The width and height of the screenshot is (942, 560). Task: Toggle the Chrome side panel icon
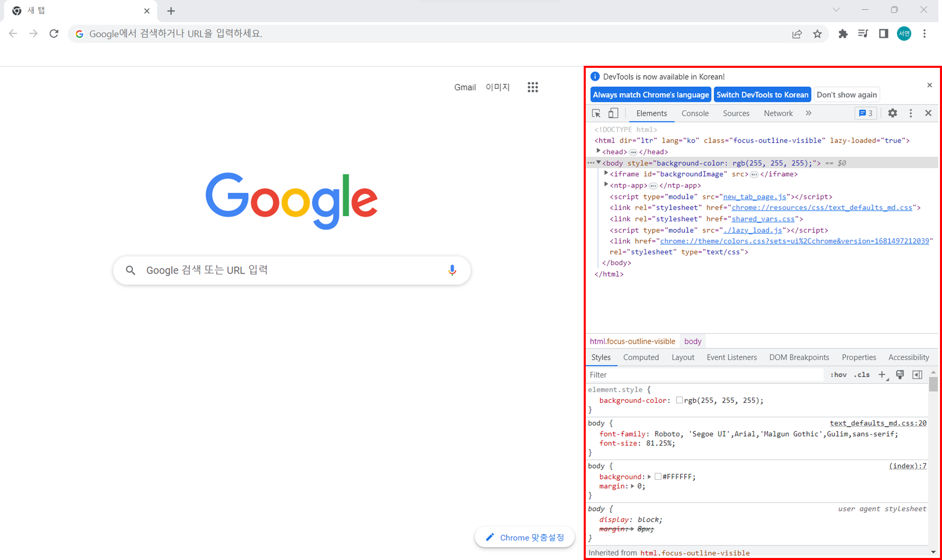pyautogui.click(x=883, y=34)
